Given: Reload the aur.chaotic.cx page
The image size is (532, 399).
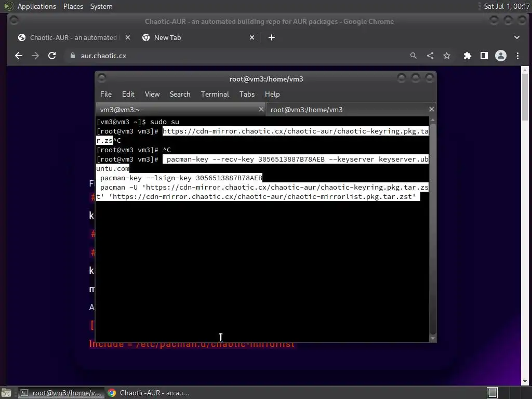Looking at the screenshot, I should click(x=52, y=56).
